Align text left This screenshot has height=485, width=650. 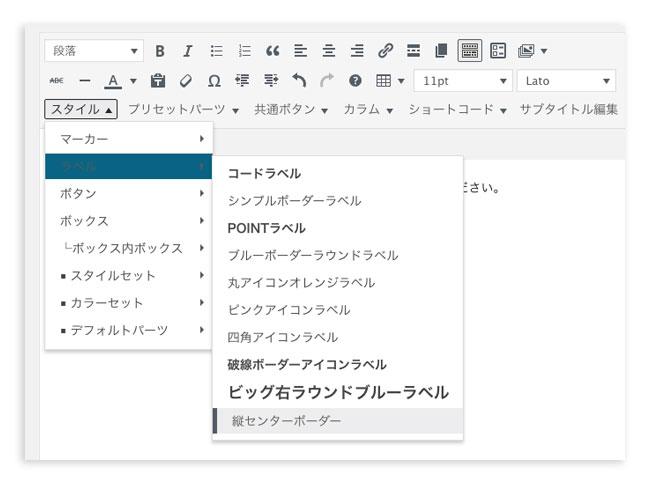point(301,51)
